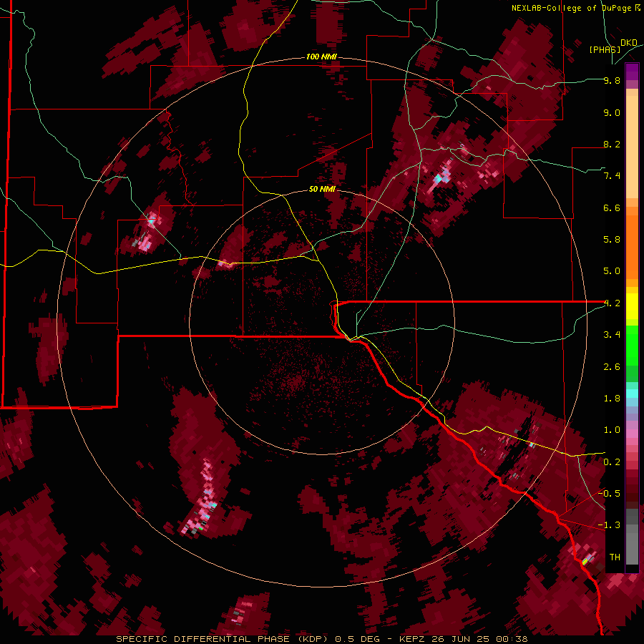Click the 8.2 scale value
The image size is (644, 644).
point(612,144)
